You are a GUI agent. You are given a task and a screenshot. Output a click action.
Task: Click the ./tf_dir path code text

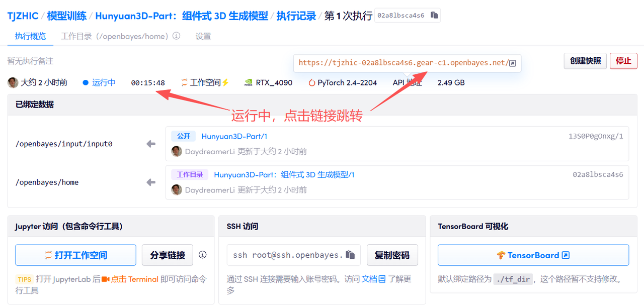pos(513,279)
